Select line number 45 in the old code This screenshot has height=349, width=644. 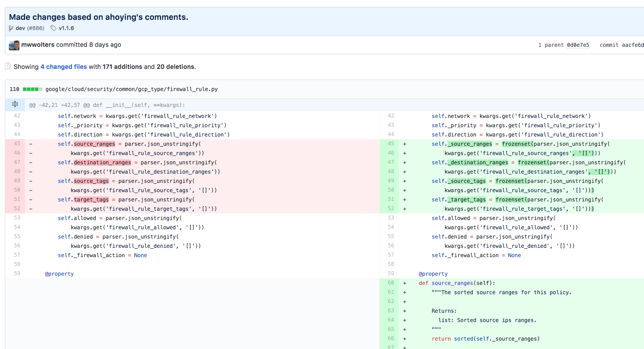[x=17, y=144]
